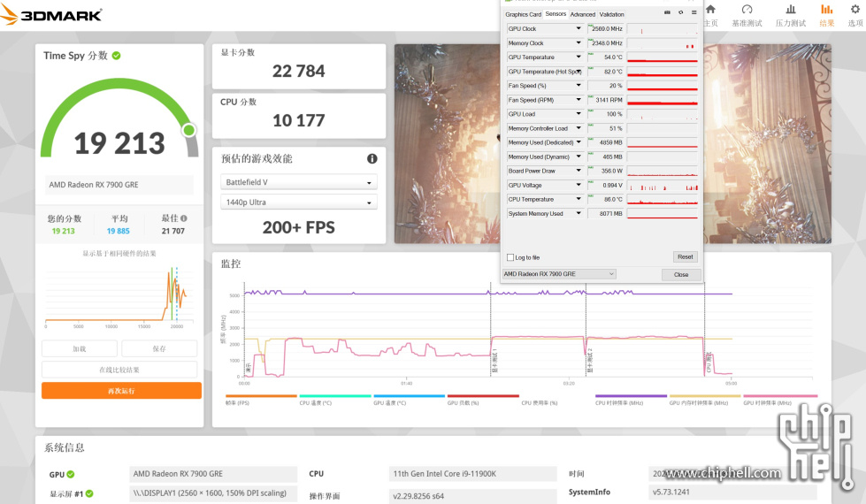Toggle the GPU 内存时钟频率 (MHz) chart legend
Image resolution: width=866 pixels, height=504 pixels.
point(705,400)
